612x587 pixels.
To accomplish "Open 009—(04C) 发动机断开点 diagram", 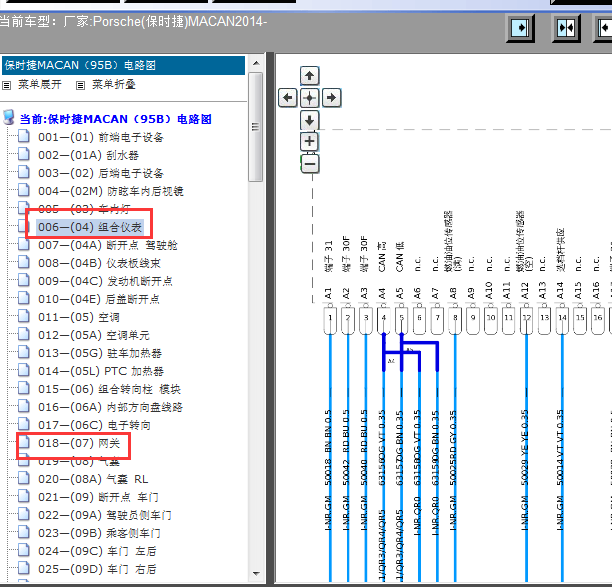I will pyautogui.click(x=105, y=281).
